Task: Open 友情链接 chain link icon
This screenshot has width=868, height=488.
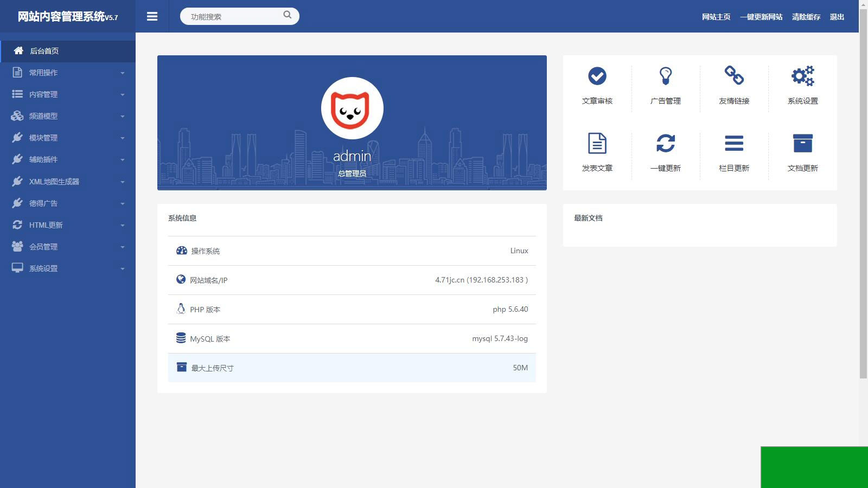Action: point(734,75)
